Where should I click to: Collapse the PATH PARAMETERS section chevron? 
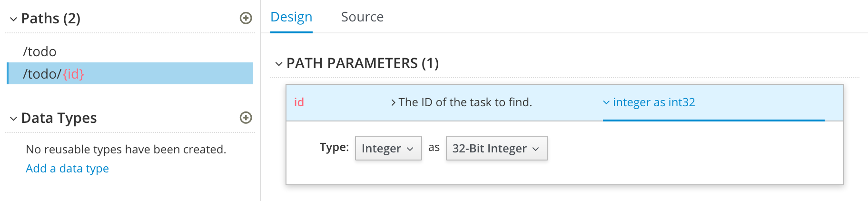click(278, 64)
